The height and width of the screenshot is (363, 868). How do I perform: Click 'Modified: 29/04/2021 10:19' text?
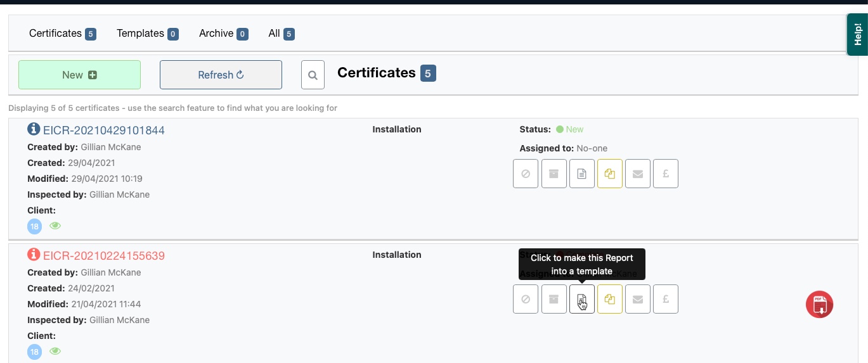click(x=85, y=179)
